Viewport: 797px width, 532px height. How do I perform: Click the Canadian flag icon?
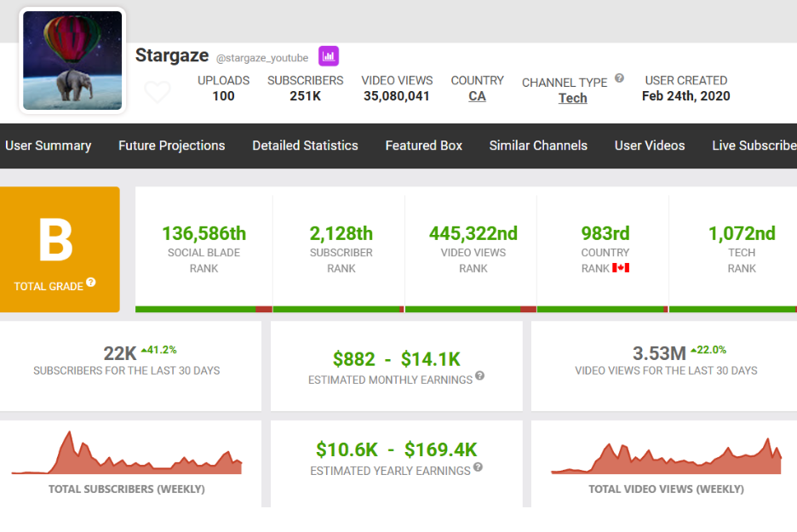[621, 268]
